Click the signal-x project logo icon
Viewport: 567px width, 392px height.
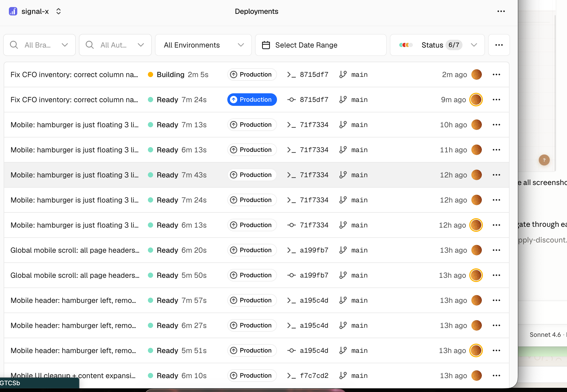(13, 11)
